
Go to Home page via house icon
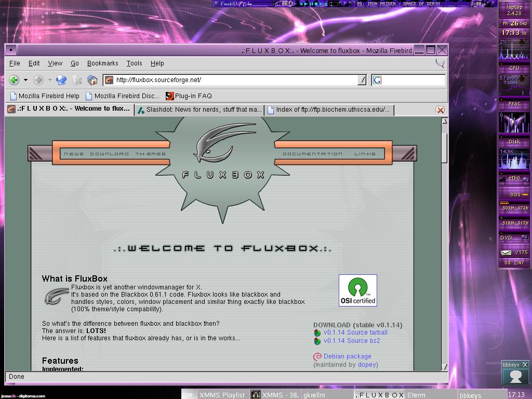pos(92,80)
